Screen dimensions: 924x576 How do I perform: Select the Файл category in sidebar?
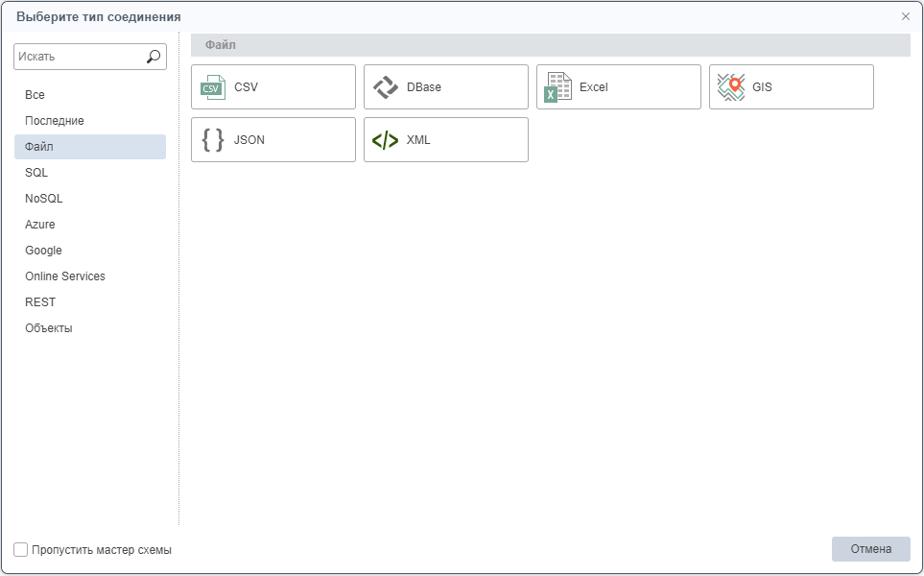(x=39, y=147)
